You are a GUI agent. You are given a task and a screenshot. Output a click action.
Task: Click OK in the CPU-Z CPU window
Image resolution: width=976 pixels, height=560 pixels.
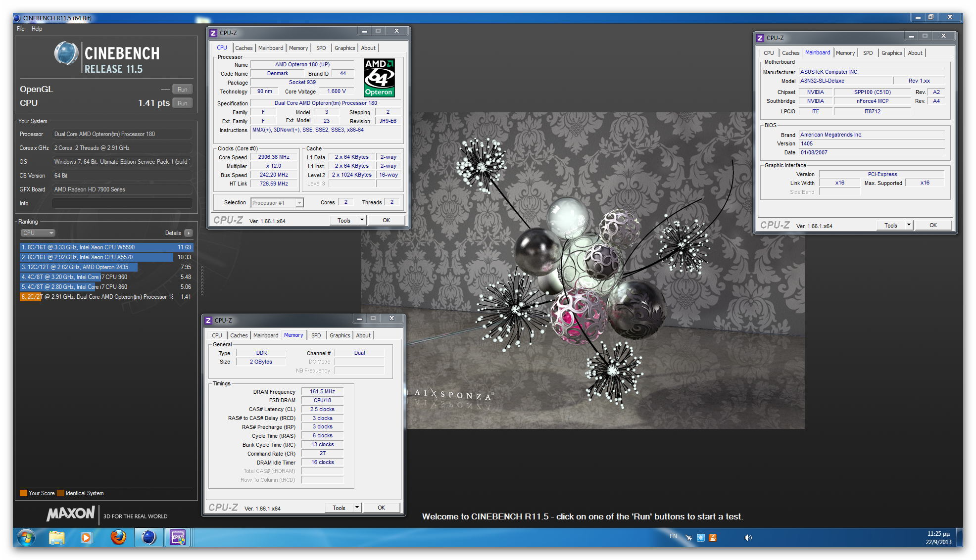tap(387, 220)
